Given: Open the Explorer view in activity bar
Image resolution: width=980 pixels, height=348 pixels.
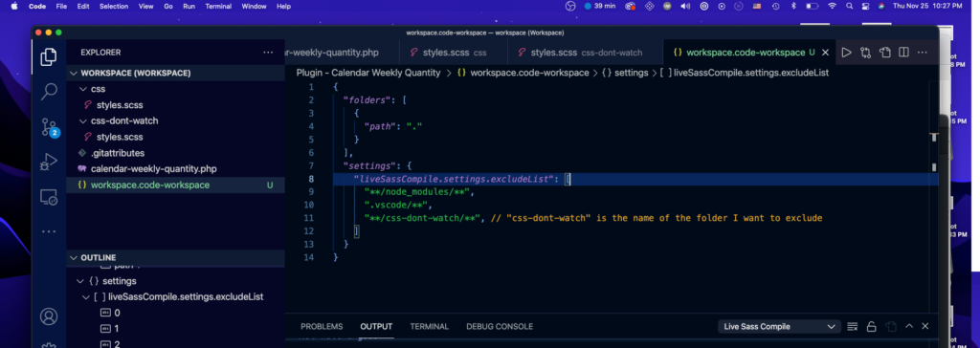Looking at the screenshot, I should 49,56.
